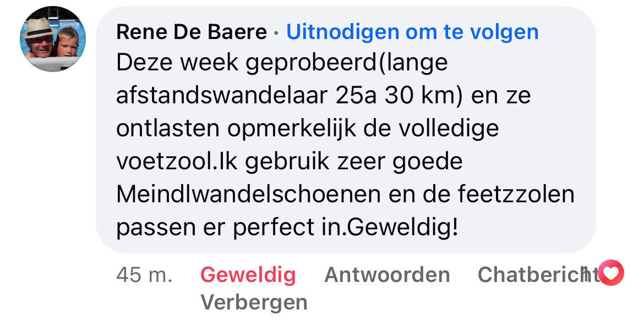644x332 pixels.
Task: Click the '45 m.' comment timestamp
Action: tap(144, 274)
